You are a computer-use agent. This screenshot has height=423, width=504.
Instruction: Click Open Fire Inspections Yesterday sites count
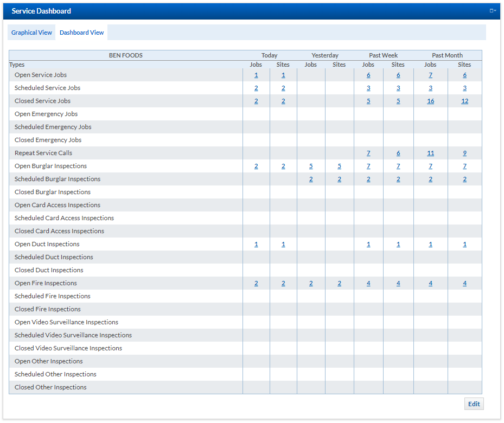click(339, 283)
